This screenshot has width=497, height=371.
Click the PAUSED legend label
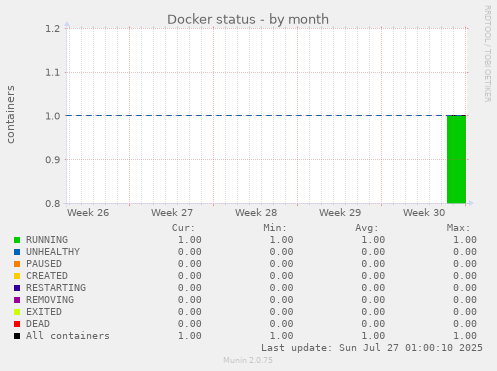point(44,264)
